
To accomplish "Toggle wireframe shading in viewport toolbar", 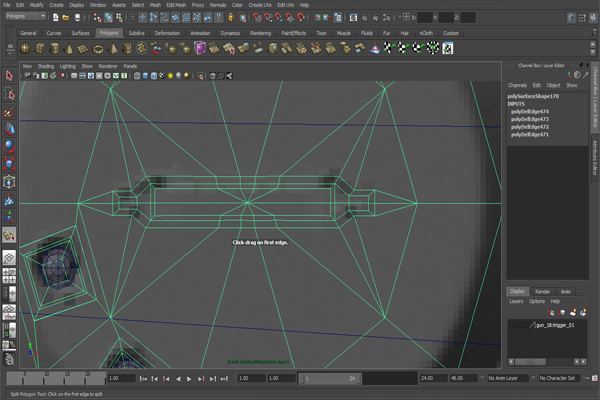I will coord(137,76).
